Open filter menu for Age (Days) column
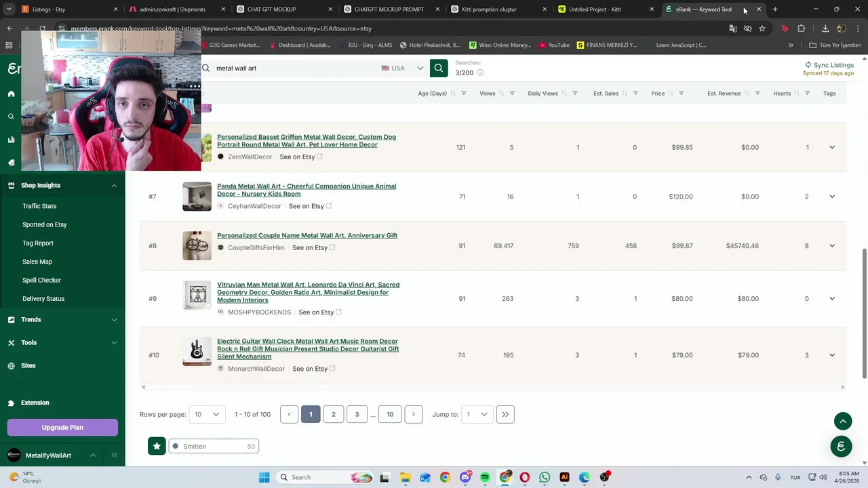This screenshot has width=868, height=488. coord(464,94)
